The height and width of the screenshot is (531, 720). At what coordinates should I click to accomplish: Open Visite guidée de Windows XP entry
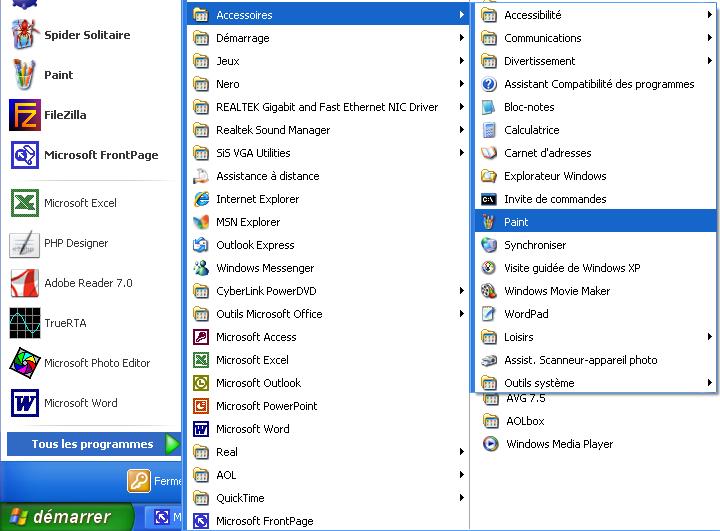pos(596,268)
